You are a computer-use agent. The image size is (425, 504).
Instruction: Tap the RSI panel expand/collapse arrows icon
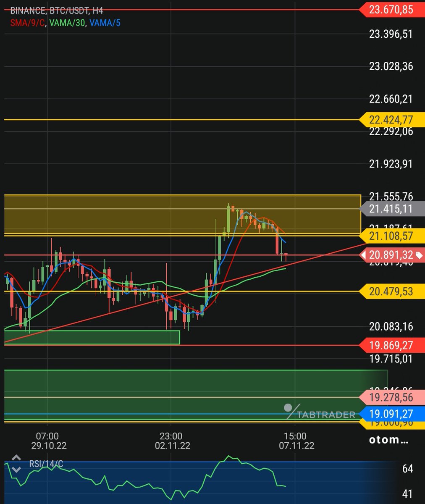coord(16,464)
